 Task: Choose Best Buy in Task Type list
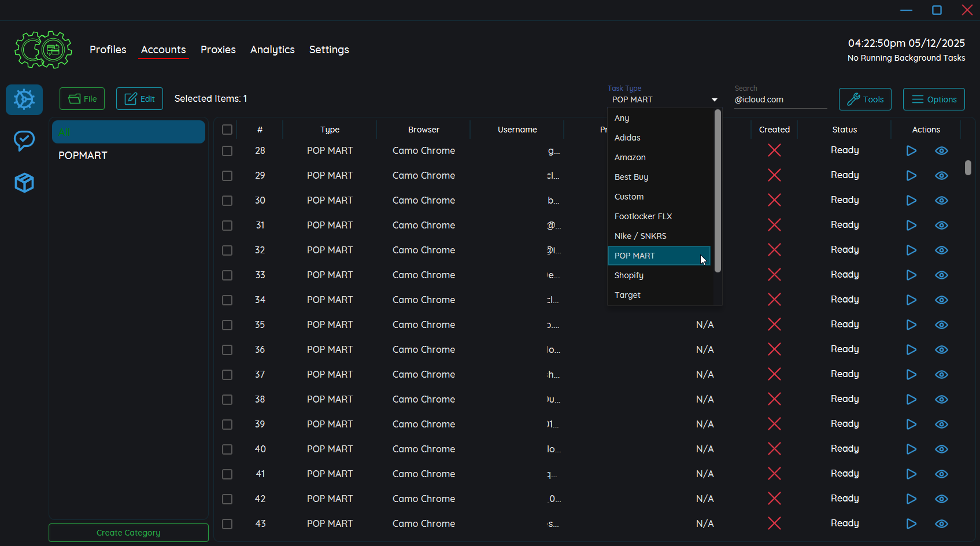click(660, 177)
